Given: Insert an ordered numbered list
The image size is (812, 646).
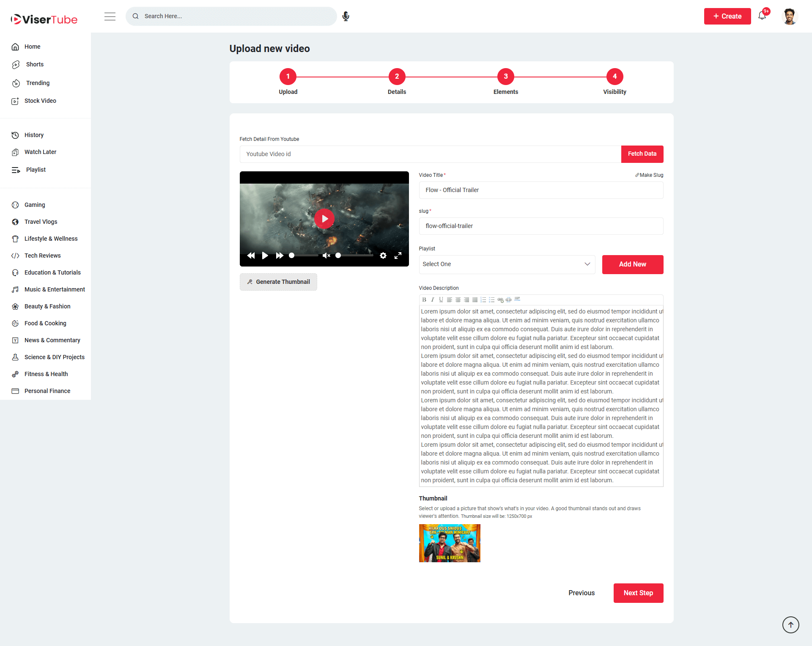Looking at the screenshot, I should pyautogui.click(x=483, y=300).
